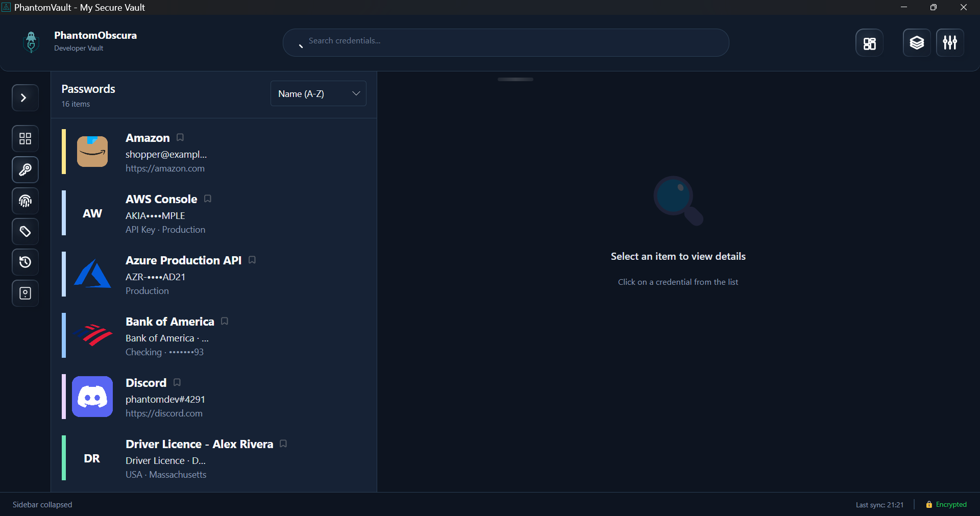The height and width of the screenshot is (516, 980).
Task: Open the dashboard grid icon in sidebar
Action: pos(24,138)
